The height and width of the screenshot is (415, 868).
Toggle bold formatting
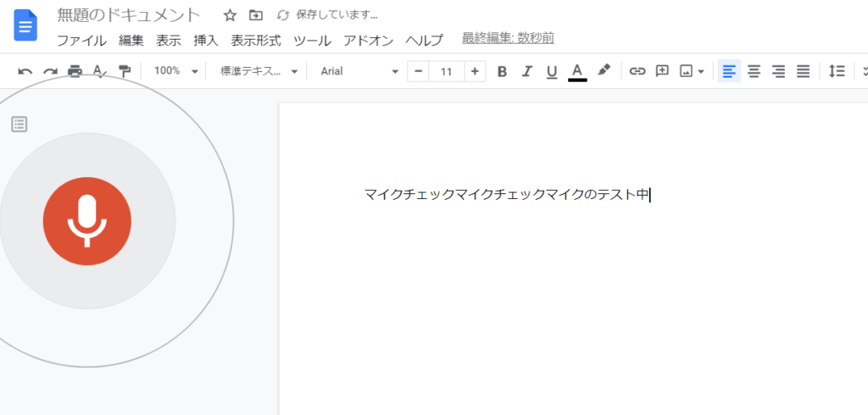[502, 71]
